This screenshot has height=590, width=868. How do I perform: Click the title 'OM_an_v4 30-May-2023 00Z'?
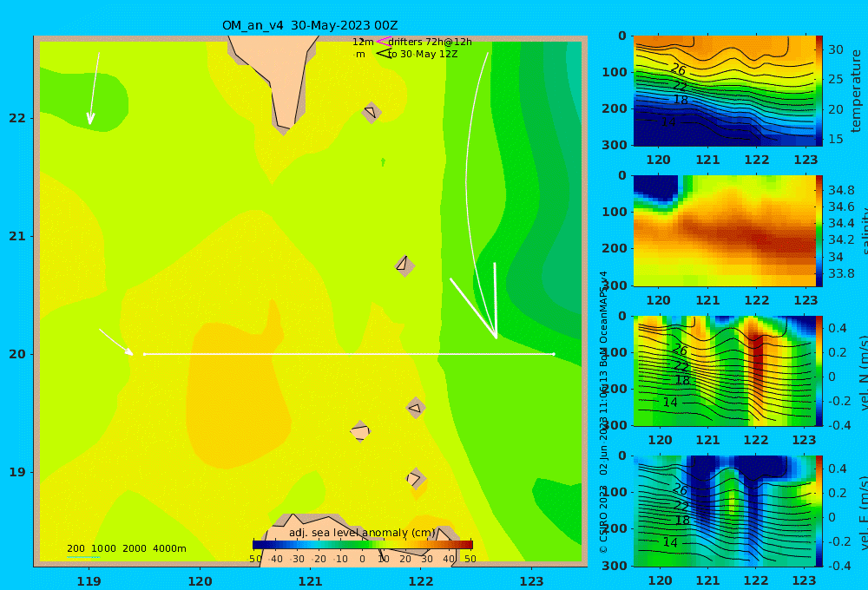310,25
